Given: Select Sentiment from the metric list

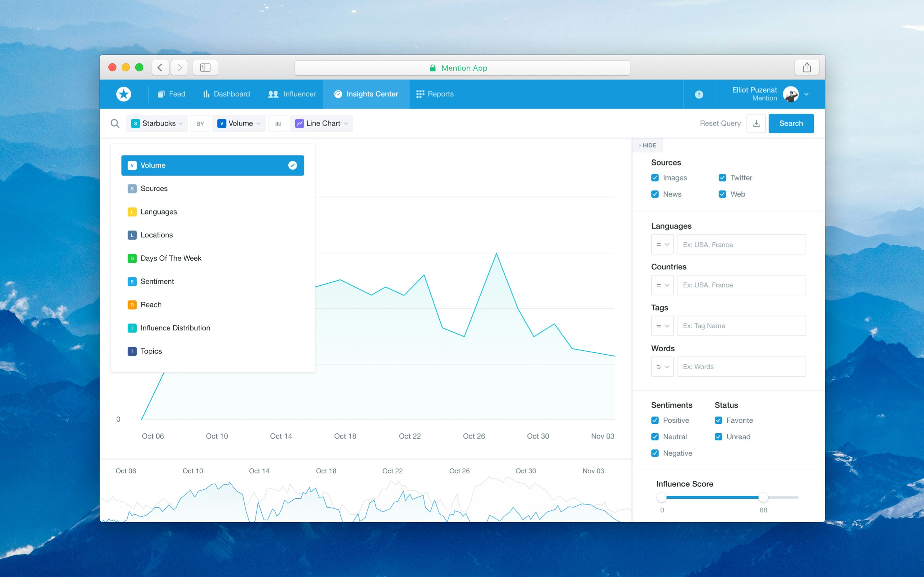Looking at the screenshot, I should pos(157,281).
